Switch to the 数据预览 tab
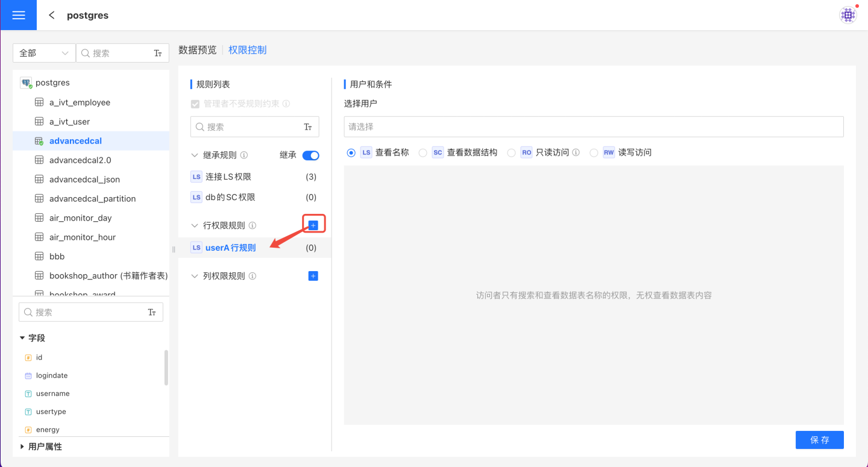 tap(197, 50)
